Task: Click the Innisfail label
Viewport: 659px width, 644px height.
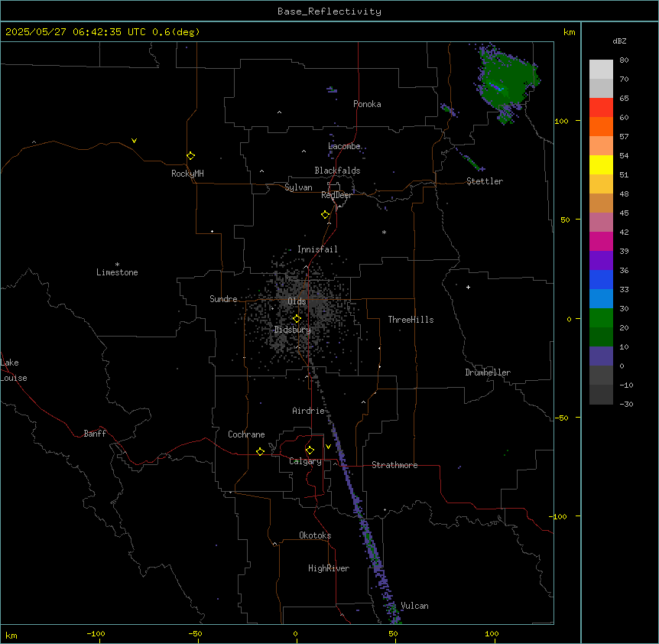Action: (317, 249)
